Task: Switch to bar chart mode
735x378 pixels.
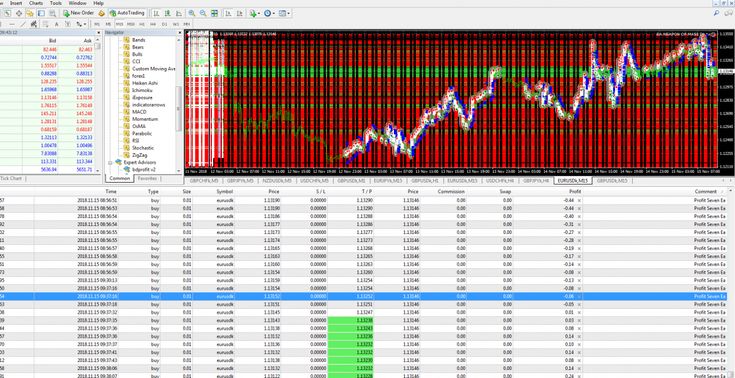Action: (156, 13)
